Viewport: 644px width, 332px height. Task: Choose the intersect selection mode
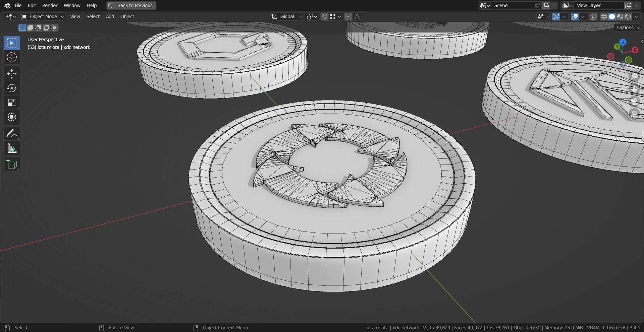pyautogui.click(x=54, y=27)
